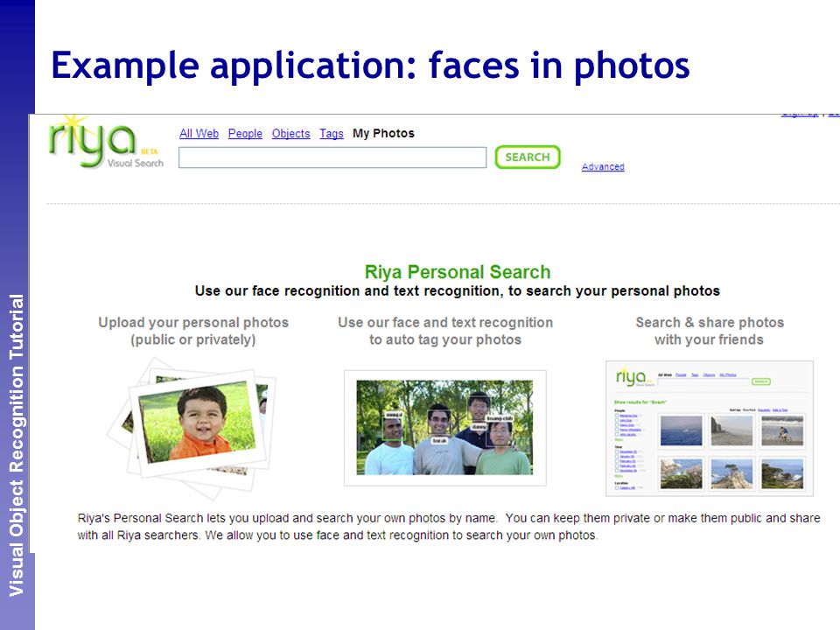The height and width of the screenshot is (630, 840).
Task: Click the cyclist beach photo in results thumbnail
Action: click(x=782, y=430)
